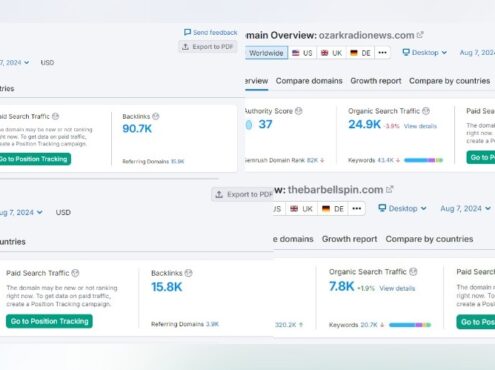This screenshot has height=370, width=495.
Task: Open Aug 7, 2024 date dropdown near thebarbellspin
Action: pyautogui.click(x=465, y=208)
